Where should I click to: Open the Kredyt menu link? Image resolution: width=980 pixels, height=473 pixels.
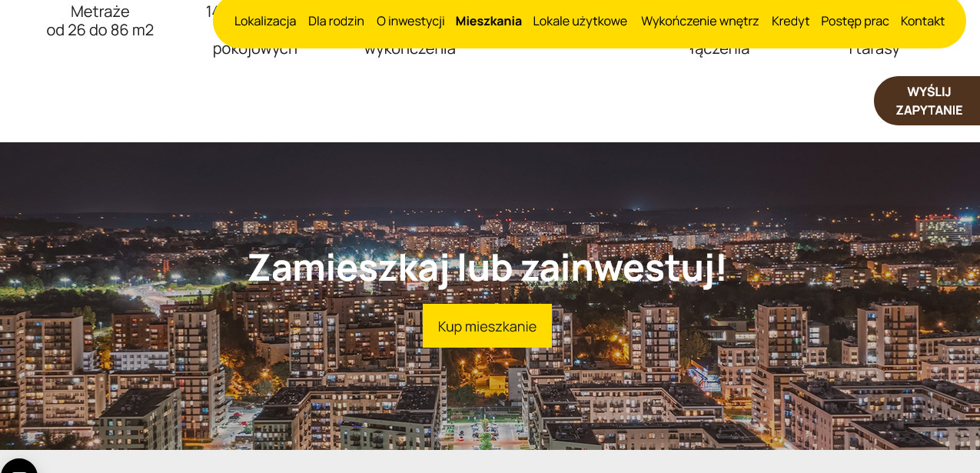coord(791,21)
